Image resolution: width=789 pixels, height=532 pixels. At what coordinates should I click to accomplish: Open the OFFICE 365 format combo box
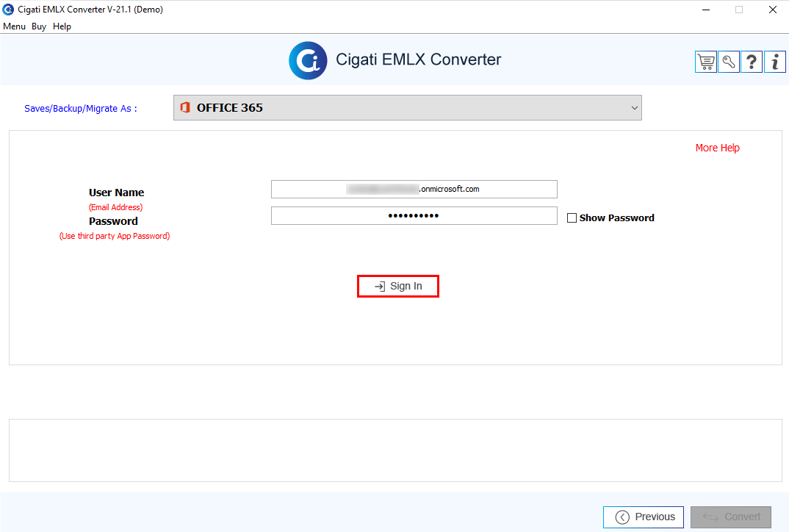coord(408,108)
